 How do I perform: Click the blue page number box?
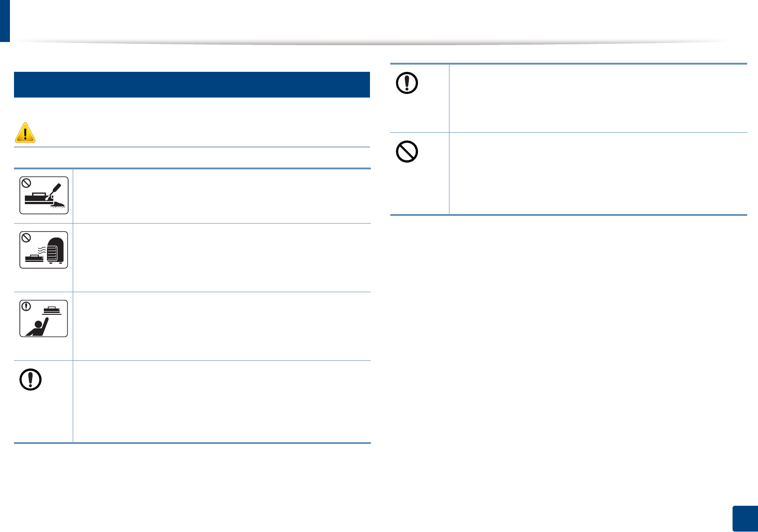pos(744,518)
